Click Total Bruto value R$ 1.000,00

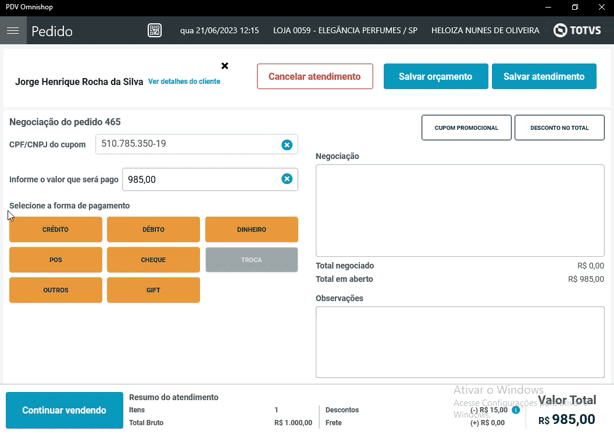(x=293, y=423)
